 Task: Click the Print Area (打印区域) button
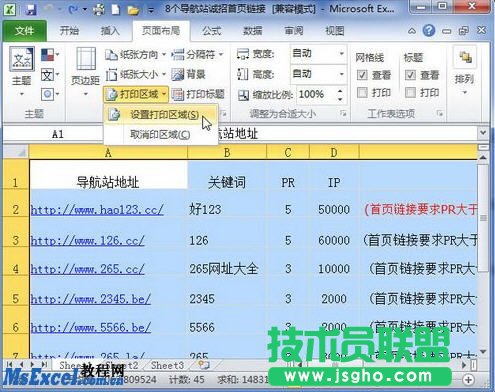[136, 94]
